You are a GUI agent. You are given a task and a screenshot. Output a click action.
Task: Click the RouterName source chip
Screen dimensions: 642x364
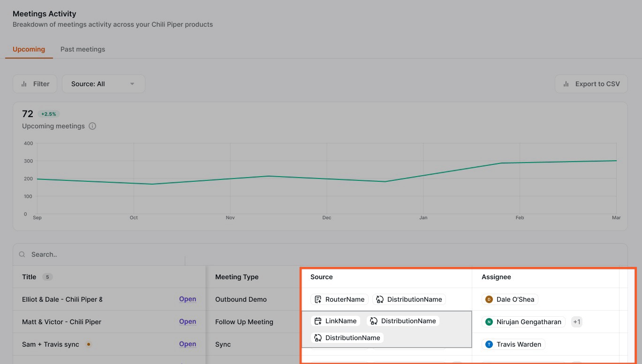coord(340,299)
